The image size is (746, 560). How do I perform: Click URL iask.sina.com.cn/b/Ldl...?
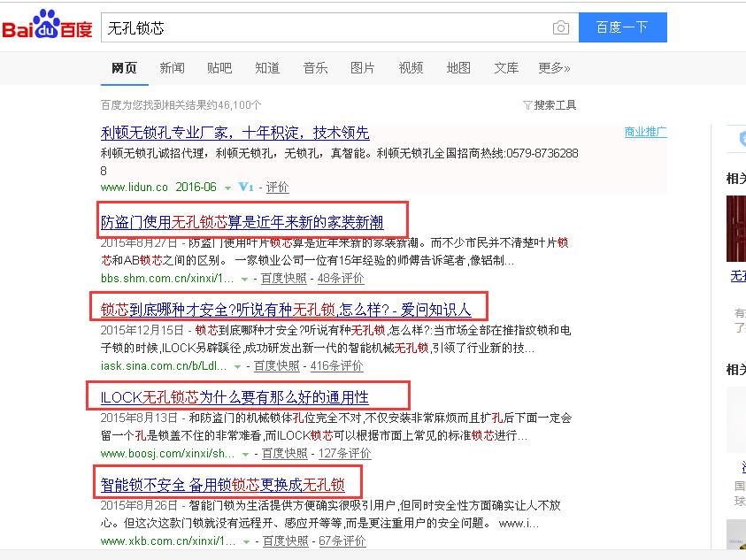tap(164, 366)
